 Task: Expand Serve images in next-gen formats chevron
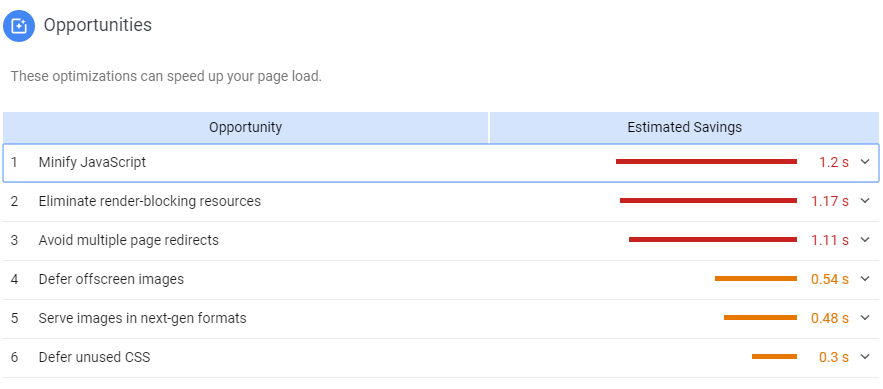[866, 318]
